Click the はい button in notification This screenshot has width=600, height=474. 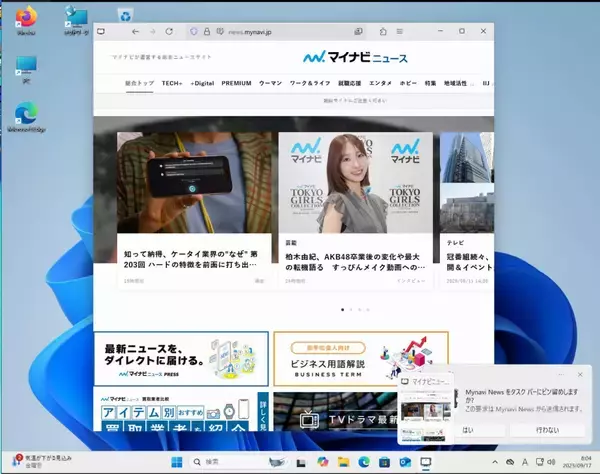467,428
